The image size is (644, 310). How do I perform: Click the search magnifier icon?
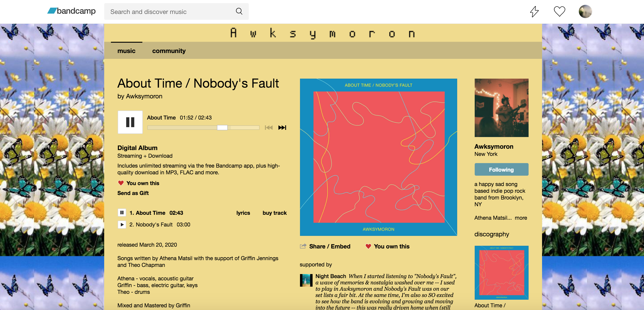pyautogui.click(x=239, y=11)
